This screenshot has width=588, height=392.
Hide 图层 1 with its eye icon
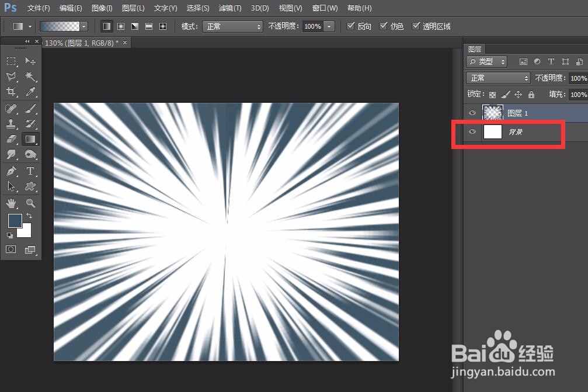(472, 113)
